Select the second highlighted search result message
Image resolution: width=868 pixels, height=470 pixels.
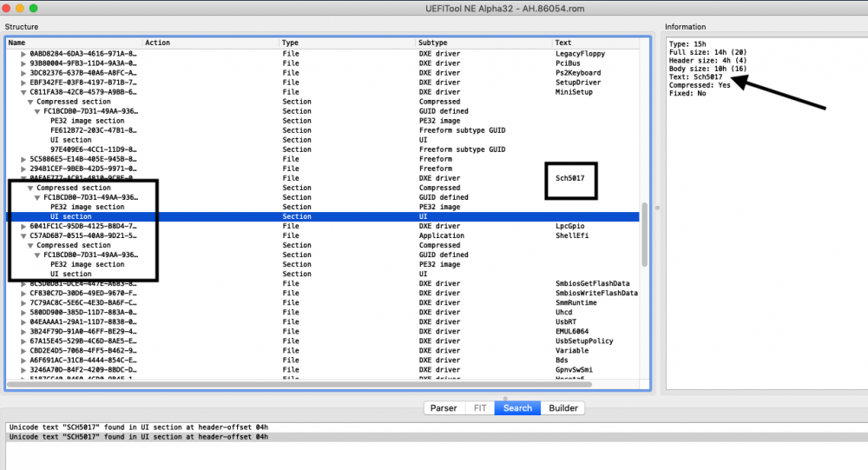click(x=437, y=437)
